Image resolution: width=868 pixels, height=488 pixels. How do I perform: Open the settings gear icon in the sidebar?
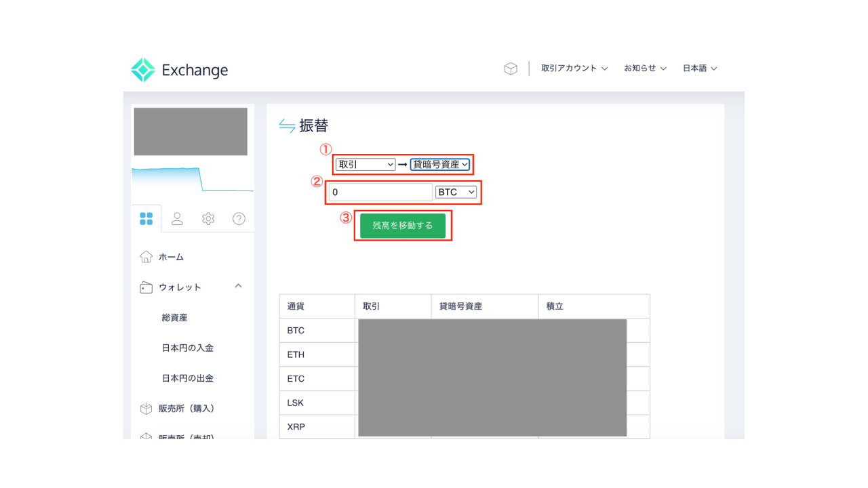click(208, 218)
